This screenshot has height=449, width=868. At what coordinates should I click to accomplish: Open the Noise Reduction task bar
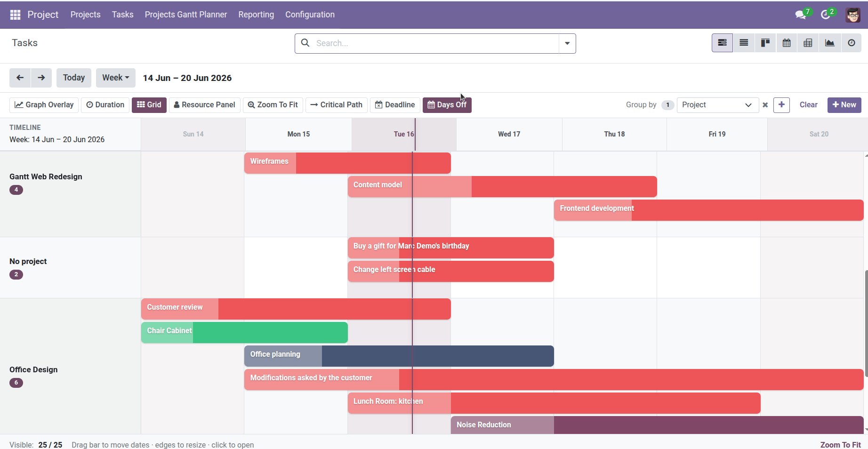point(657,425)
